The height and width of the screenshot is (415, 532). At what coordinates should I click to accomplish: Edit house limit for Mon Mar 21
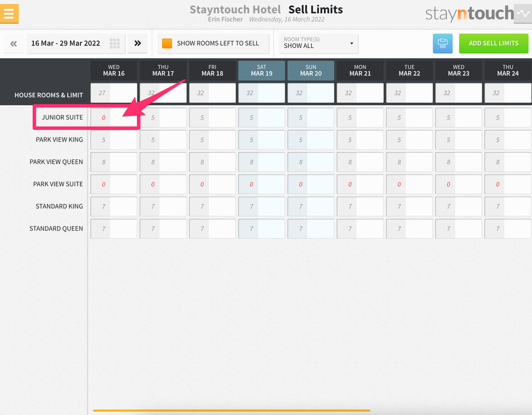pos(370,93)
